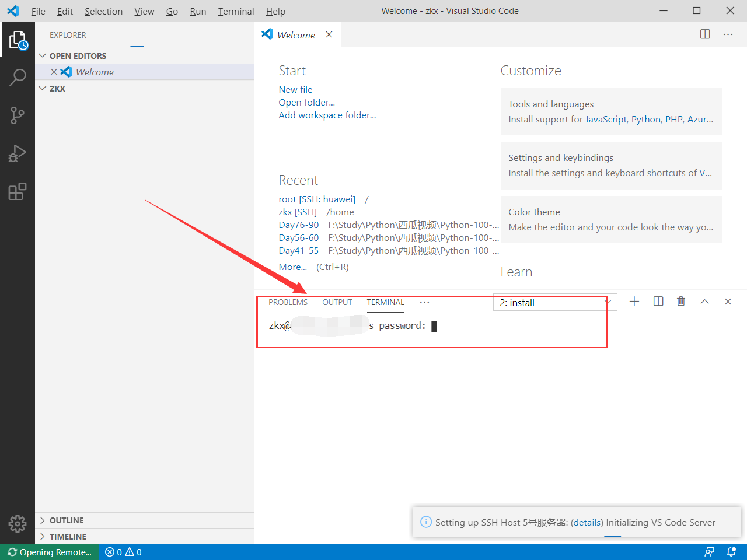The width and height of the screenshot is (747, 560).
Task: Open Run and Debug view
Action: [18, 153]
